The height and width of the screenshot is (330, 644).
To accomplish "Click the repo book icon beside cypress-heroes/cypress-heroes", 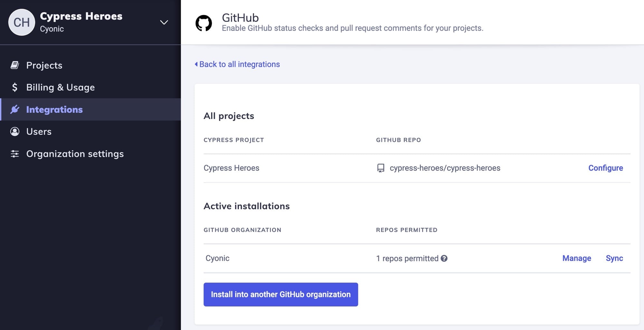I will pyautogui.click(x=380, y=168).
